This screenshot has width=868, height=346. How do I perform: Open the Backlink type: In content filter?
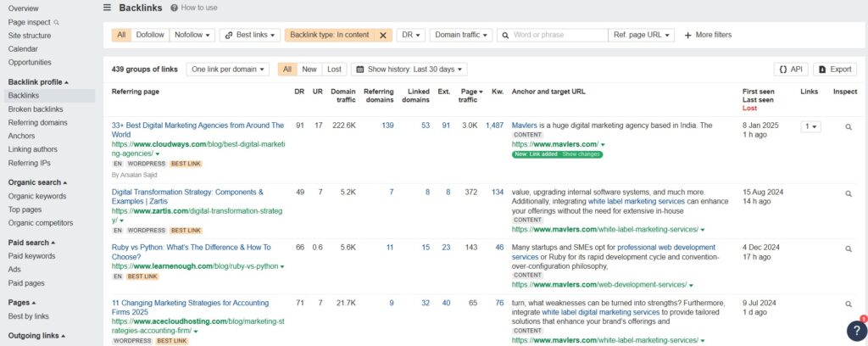pyautogui.click(x=330, y=35)
